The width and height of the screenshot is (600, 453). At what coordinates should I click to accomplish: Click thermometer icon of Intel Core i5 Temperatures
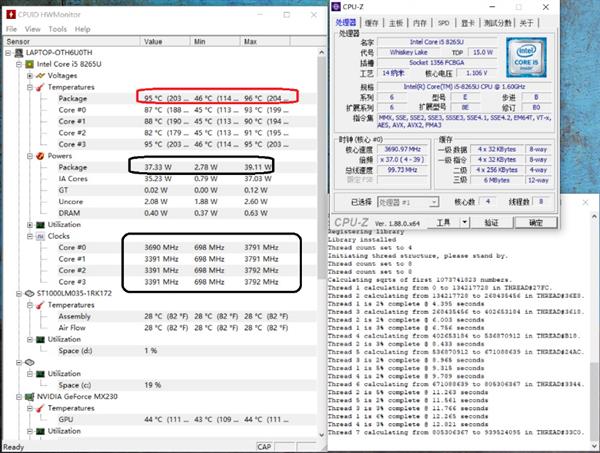click(40, 87)
